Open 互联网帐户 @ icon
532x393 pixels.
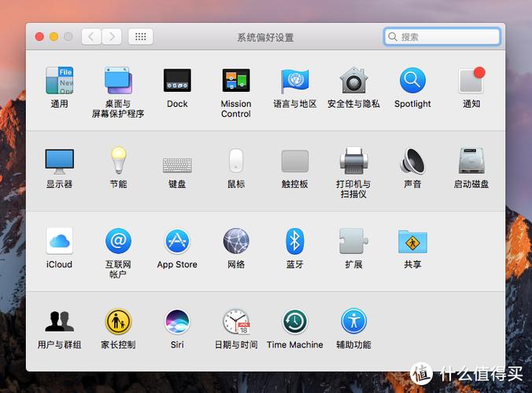118,241
